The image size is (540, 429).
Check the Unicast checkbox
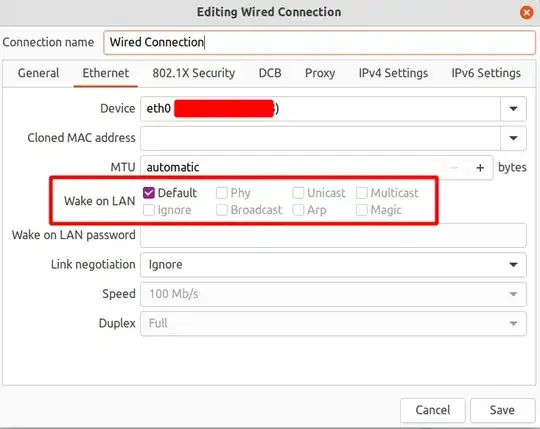tap(298, 193)
